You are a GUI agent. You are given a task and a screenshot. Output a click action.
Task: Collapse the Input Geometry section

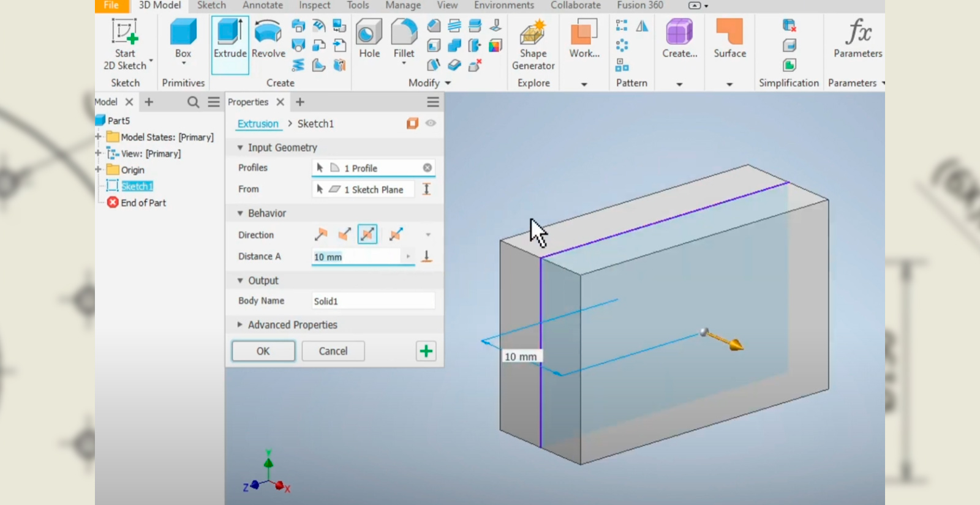[x=240, y=148]
